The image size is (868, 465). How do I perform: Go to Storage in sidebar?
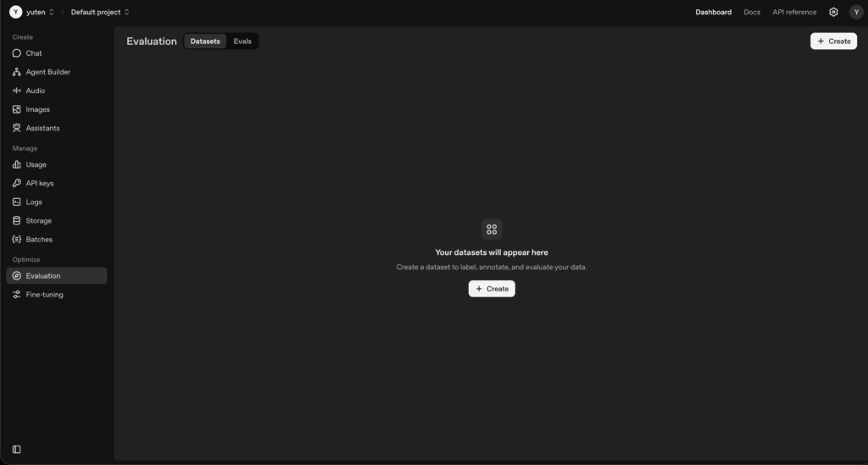coord(38,220)
